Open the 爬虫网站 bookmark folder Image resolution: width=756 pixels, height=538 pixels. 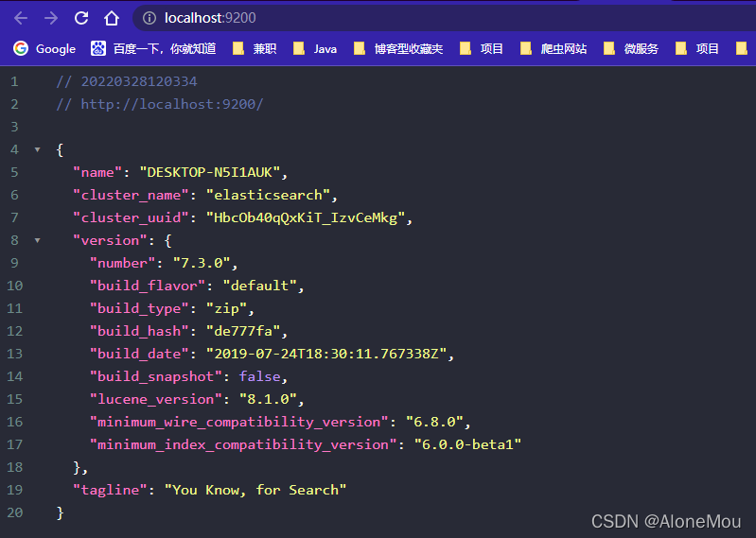pos(554,48)
